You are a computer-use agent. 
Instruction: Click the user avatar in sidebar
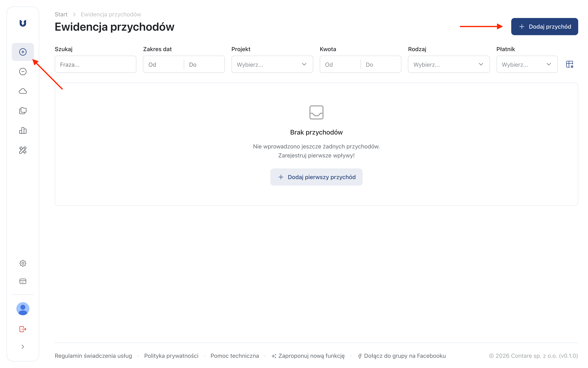[x=23, y=309]
